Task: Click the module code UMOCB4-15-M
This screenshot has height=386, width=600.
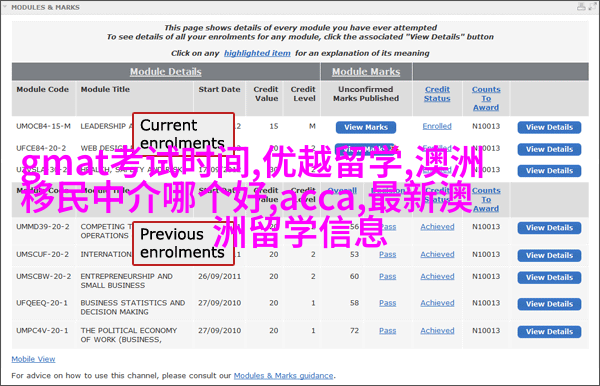Action: pos(43,126)
